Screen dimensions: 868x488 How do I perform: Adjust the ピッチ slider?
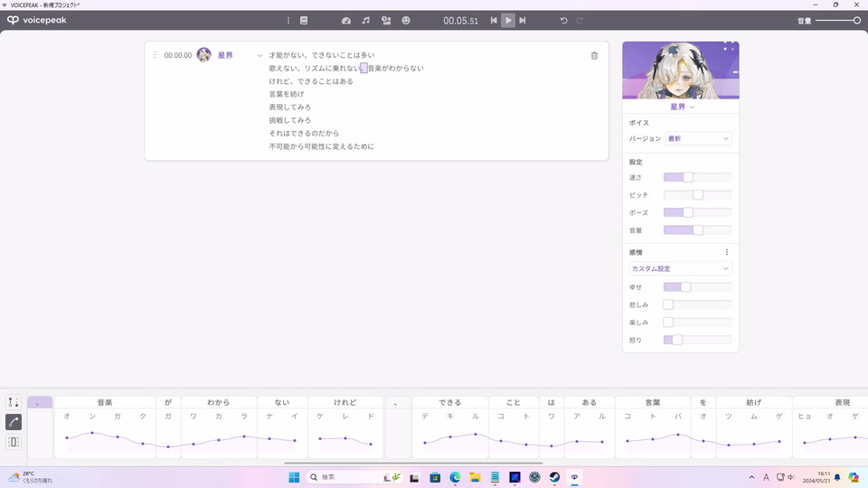pyautogui.click(x=697, y=195)
